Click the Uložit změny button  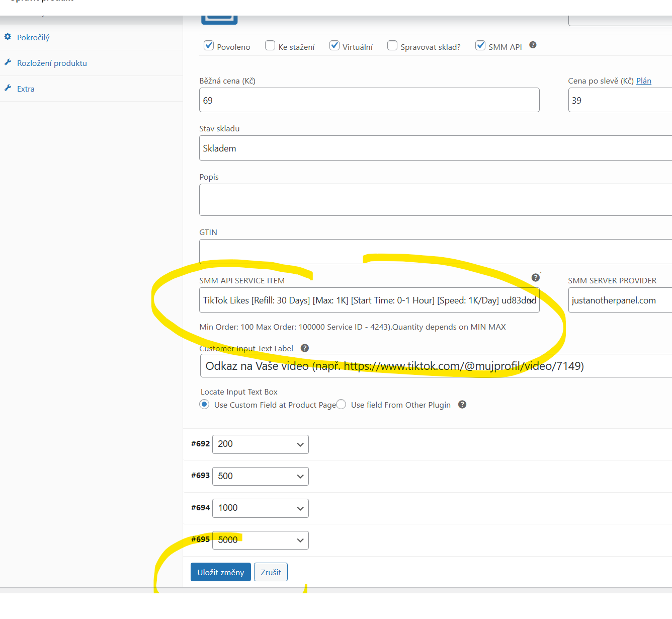tap(221, 572)
